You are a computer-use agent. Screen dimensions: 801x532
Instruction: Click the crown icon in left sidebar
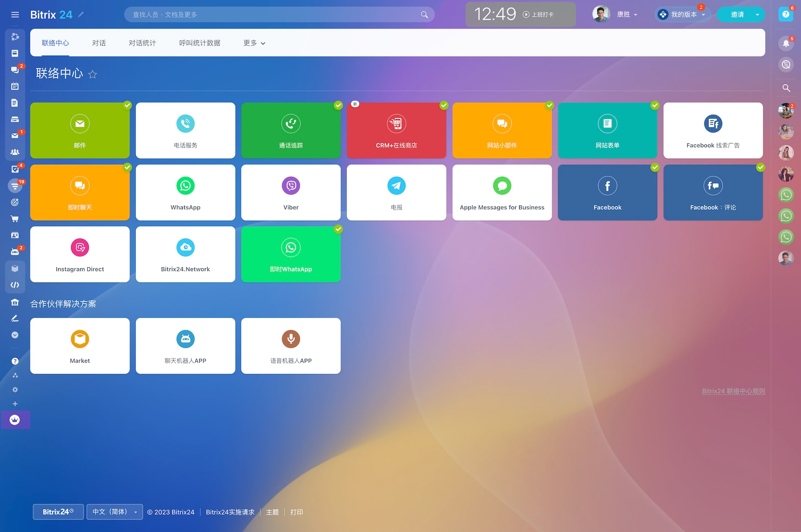point(15,420)
